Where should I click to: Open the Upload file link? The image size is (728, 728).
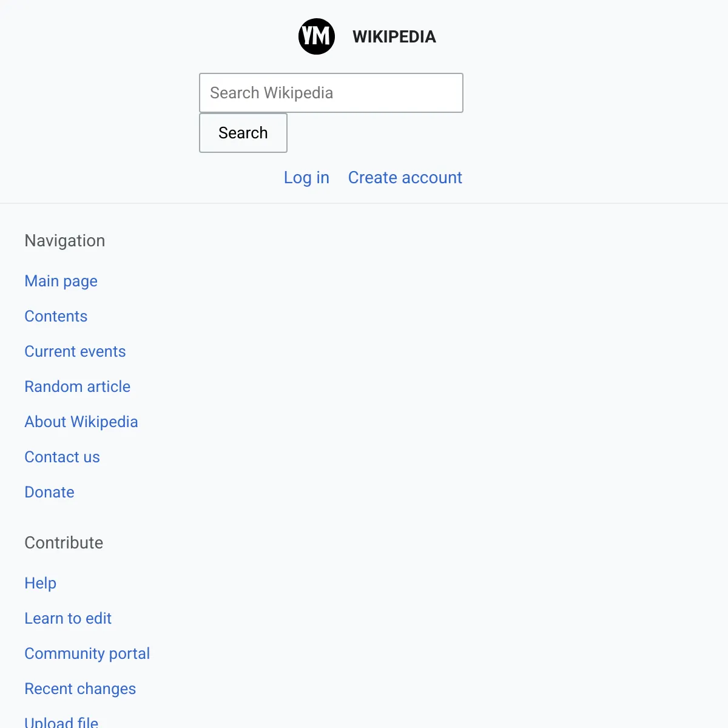[x=62, y=722]
